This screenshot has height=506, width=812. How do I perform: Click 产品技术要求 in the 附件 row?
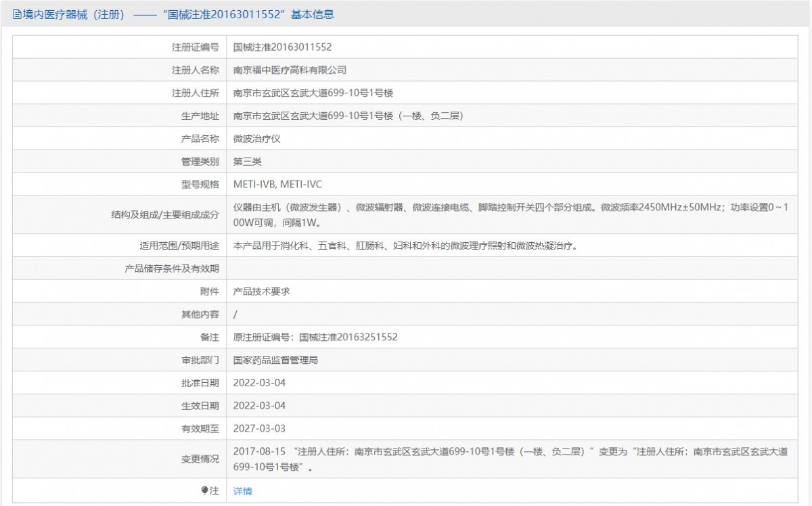[261, 291]
